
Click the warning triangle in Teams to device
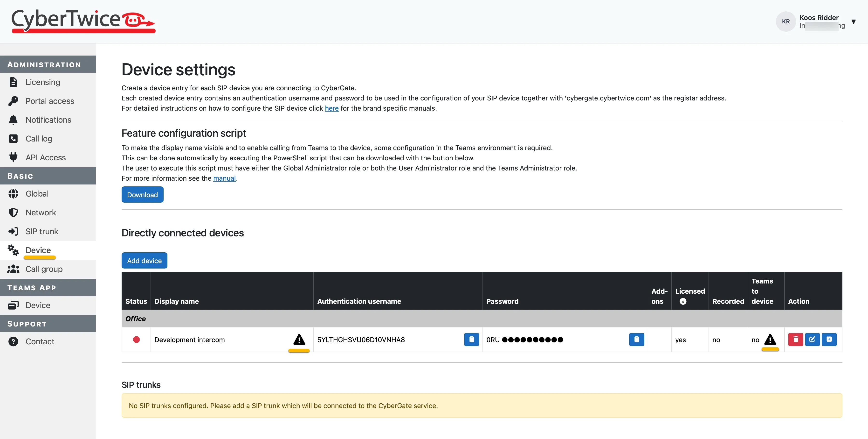(x=770, y=340)
